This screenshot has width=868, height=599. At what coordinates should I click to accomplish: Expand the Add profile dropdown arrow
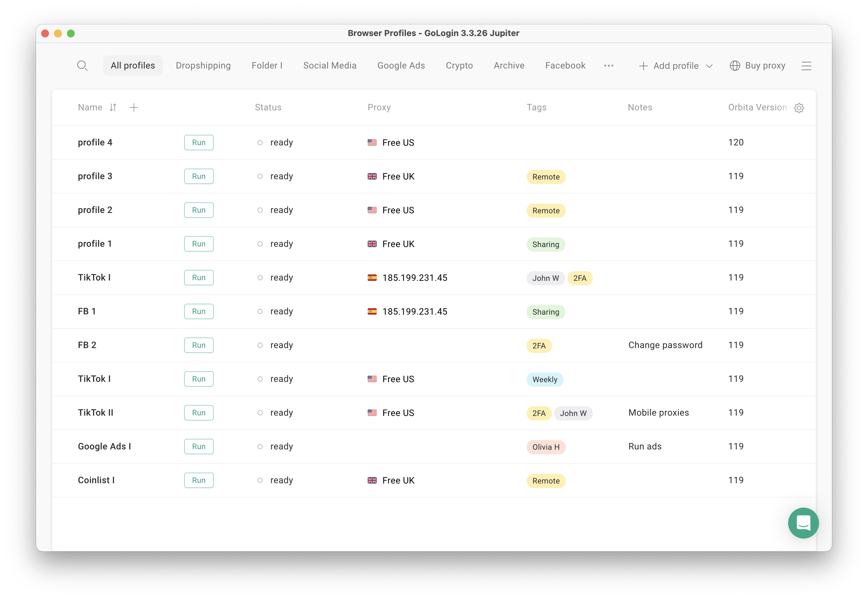709,66
